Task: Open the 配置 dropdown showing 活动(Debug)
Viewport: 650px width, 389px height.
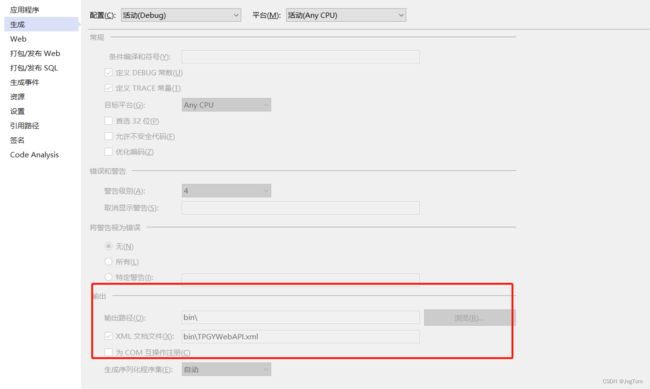Action: [181, 15]
